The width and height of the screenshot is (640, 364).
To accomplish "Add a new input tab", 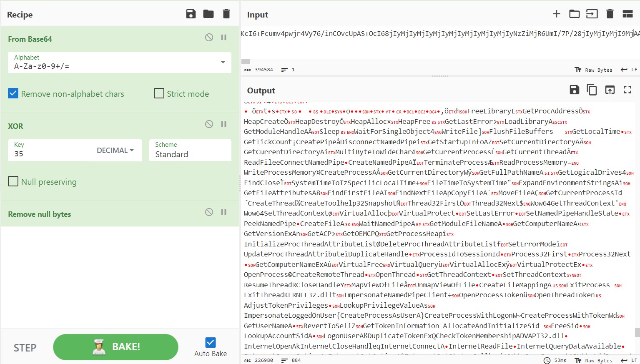I will 556,14.
